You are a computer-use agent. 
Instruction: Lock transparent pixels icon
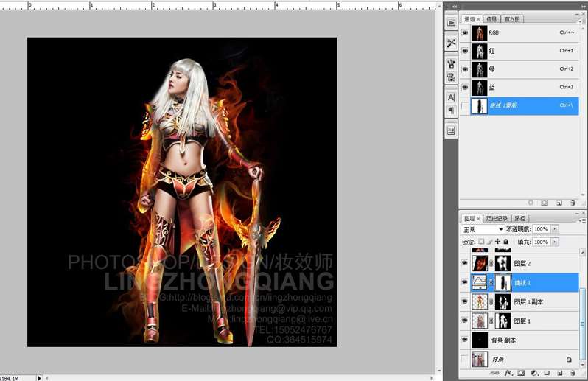point(481,242)
